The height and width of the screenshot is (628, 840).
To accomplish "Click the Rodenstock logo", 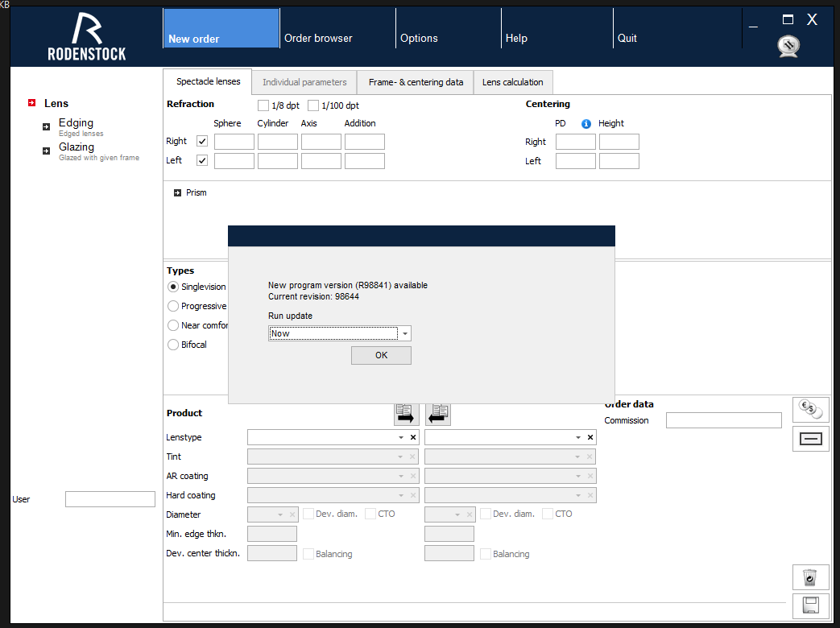I will (x=87, y=36).
